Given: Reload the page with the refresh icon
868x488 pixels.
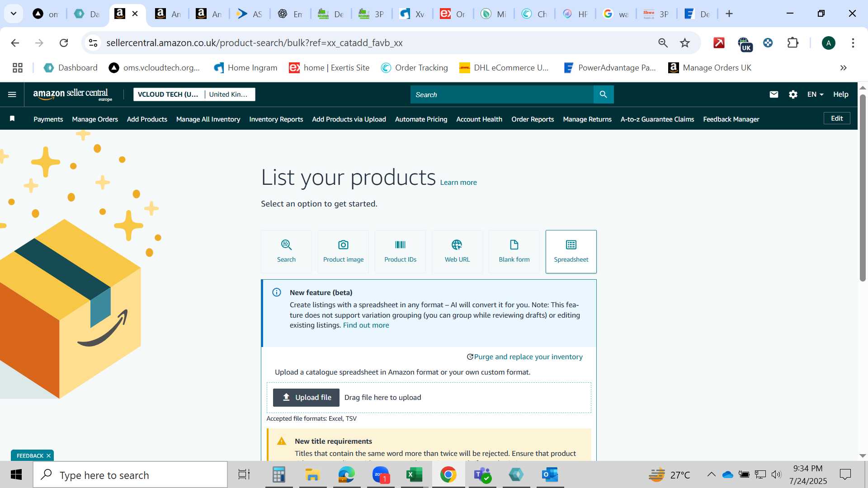Looking at the screenshot, I should [x=64, y=43].
